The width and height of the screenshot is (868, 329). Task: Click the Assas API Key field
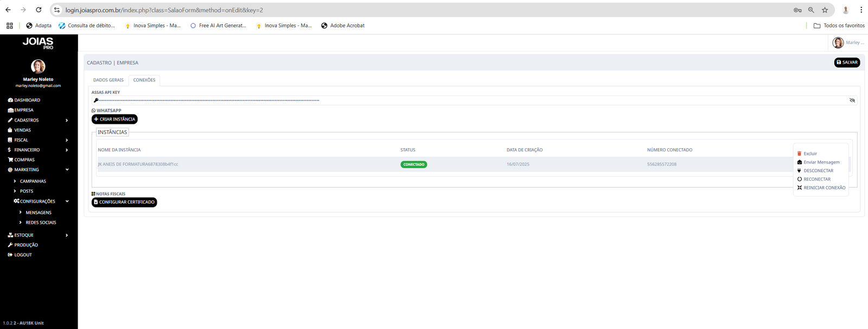pyautogui.click(x=467, y=100)
